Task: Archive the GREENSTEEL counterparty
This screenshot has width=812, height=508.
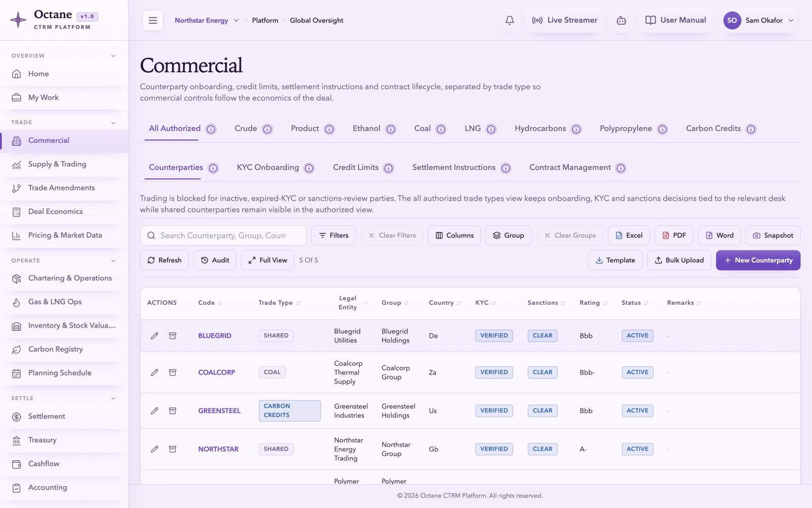Action: (x=173, y=410)
